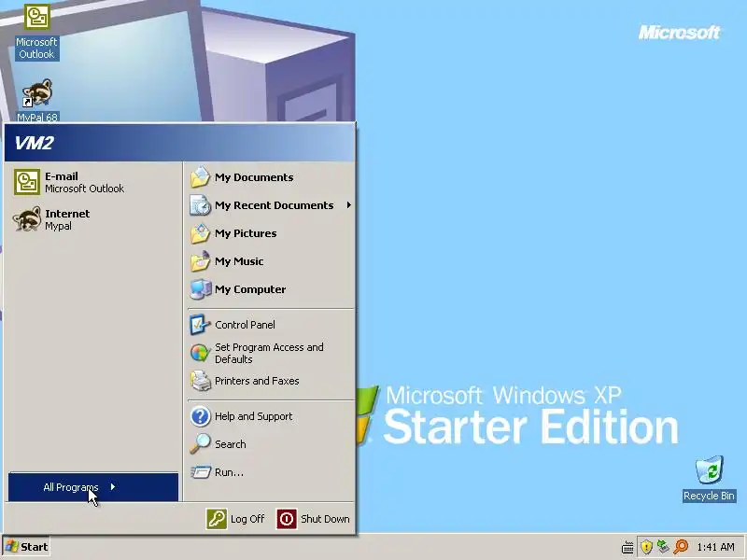Click Log Off button text

point(247,519)
